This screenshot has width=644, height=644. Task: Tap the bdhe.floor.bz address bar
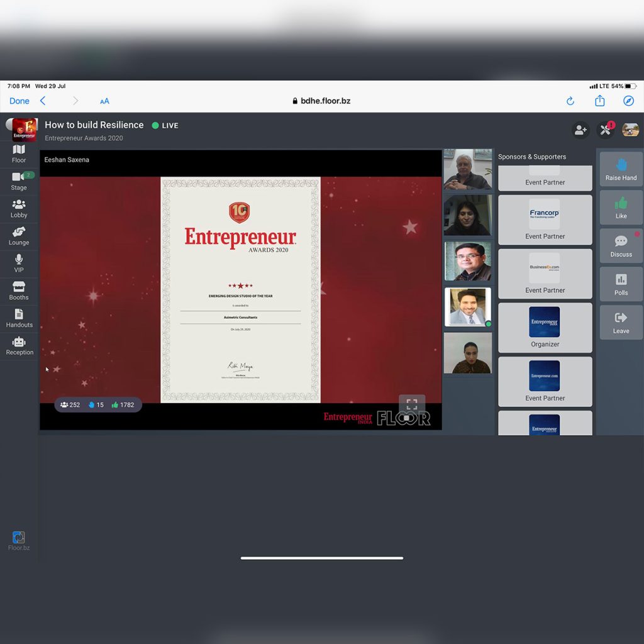tap(321, 101)
